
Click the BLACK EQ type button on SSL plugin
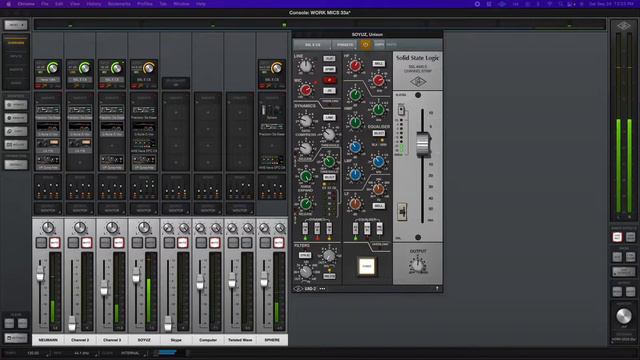click(378, 133)
